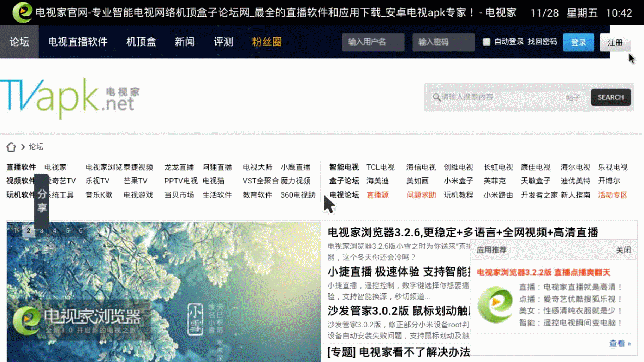Click the 电视家 site logo icon top-left
Viewport: 644px width, 362px height.
click(22, 13)
